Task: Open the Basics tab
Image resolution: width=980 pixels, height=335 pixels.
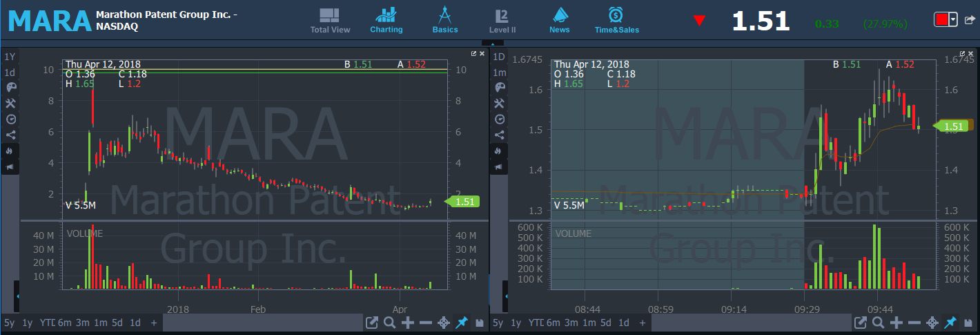Action: click(x=445, y=21)
